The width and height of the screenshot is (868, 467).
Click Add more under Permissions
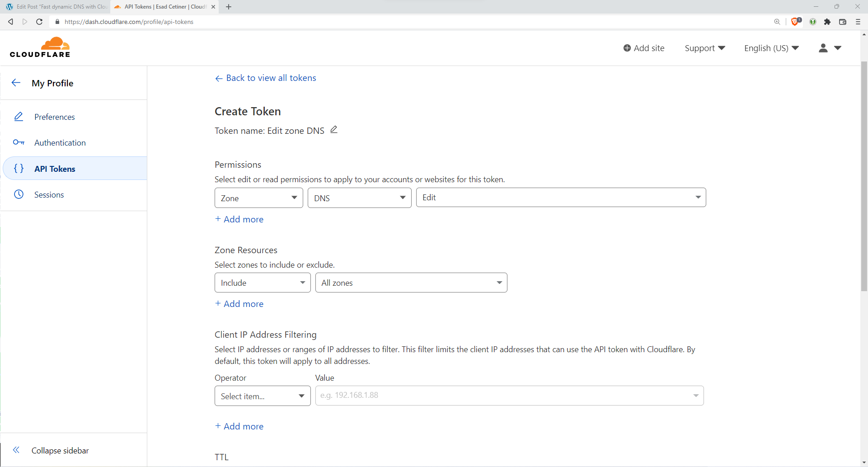coord(239,219)
